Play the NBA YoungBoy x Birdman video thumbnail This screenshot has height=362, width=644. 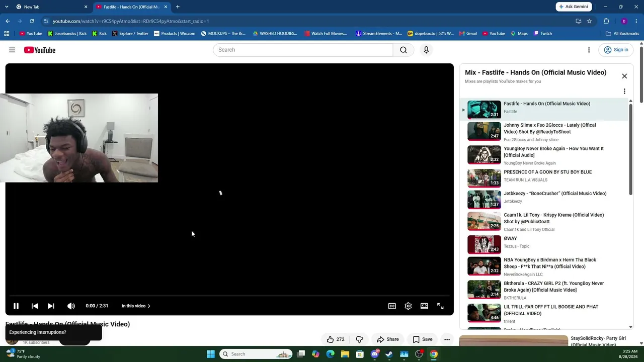click(484, 266)
